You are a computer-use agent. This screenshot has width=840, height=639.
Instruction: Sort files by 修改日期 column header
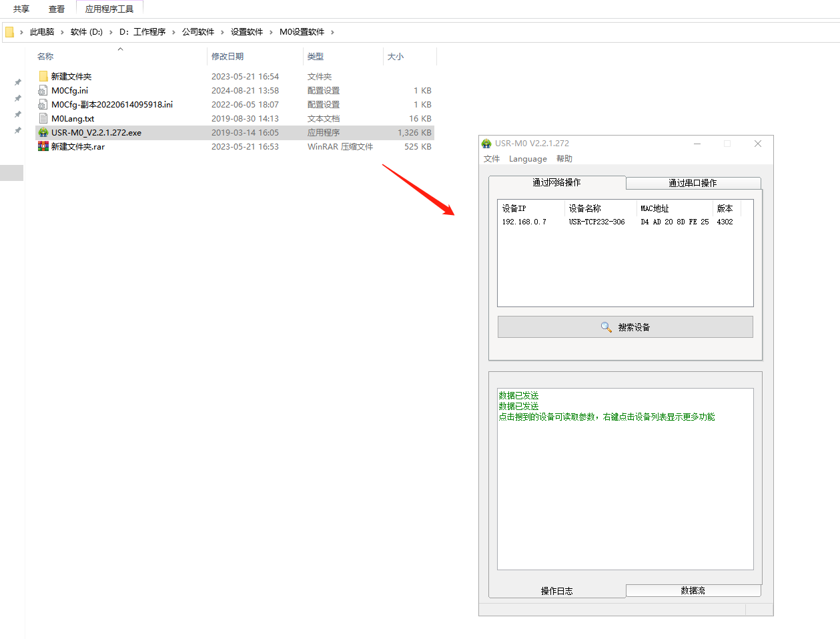(228, 57)
